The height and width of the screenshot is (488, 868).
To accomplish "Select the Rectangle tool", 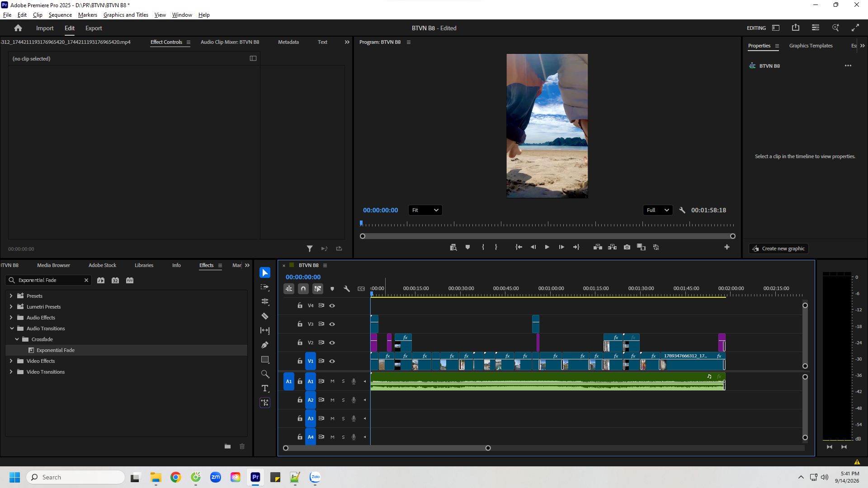I will point(265,360).
